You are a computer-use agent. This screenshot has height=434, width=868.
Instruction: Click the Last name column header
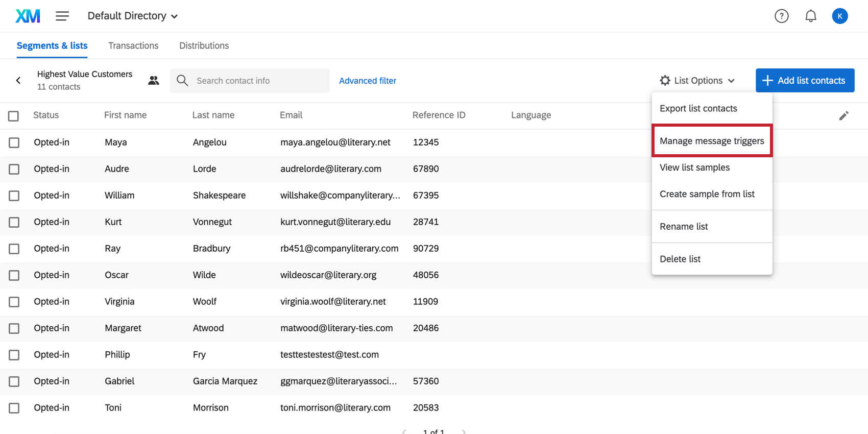tap(213, 115)
